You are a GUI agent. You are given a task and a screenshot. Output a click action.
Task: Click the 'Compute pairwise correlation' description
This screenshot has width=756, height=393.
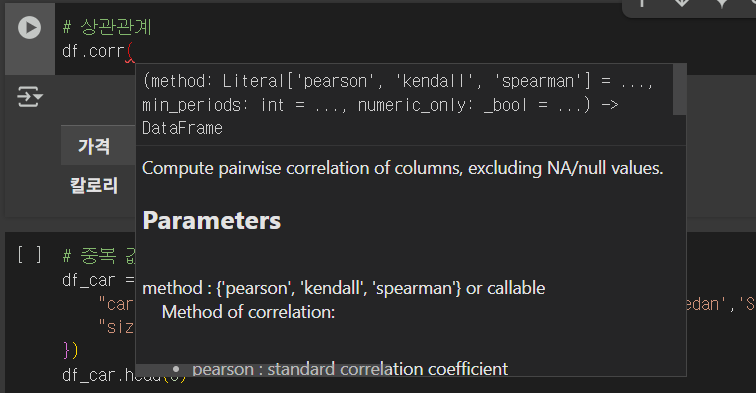(x=403, y=168)
